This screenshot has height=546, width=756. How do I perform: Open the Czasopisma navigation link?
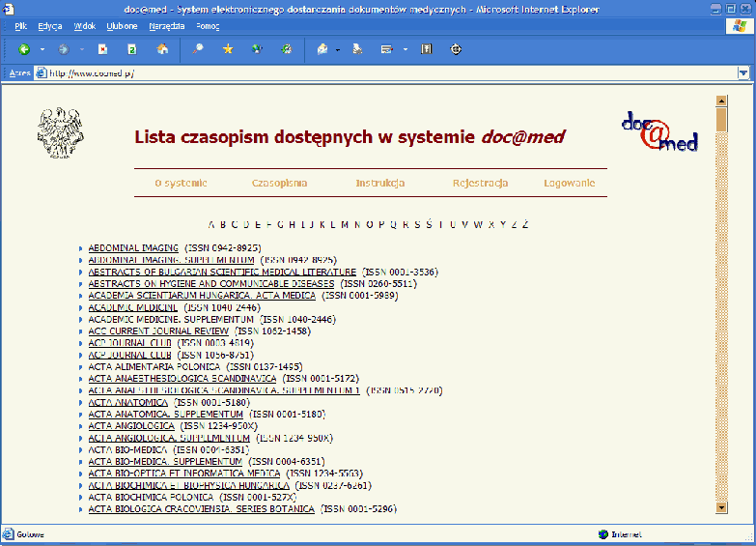[279, 183]
